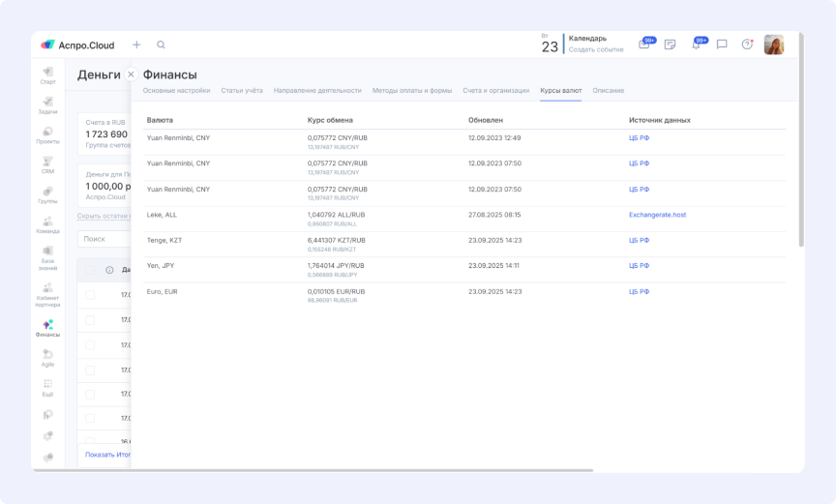Image resolution: width=836 pixels, height=504 pixels.
Task: Close the Финансы settings panel
Action: (131, 74)
